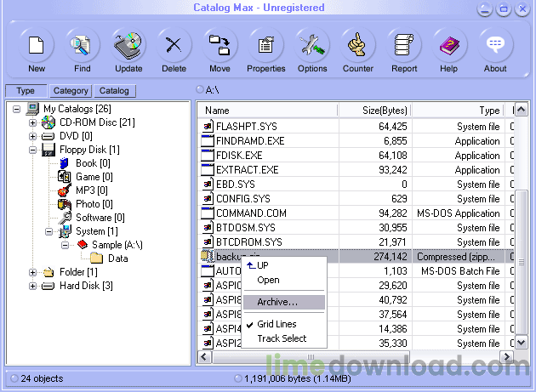The width and height of the screenshot is (536, 392).
Task: Choose Archive... from the context menu
Action: coord(277,302)
